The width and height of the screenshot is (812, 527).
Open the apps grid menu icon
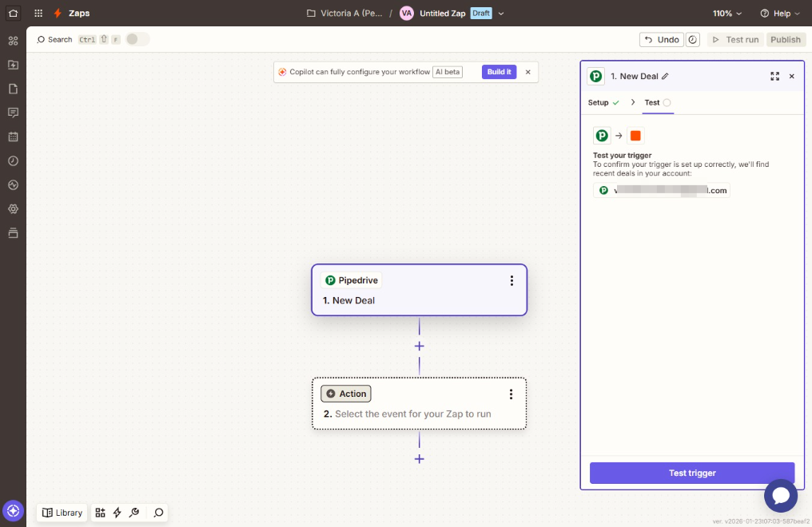pos(38,14)
